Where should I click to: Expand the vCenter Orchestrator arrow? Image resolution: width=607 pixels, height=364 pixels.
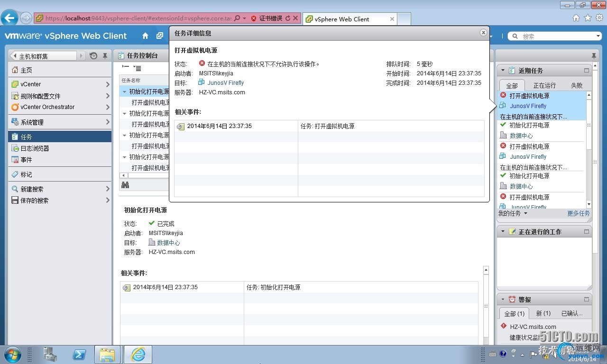click(x=108, y=107)
